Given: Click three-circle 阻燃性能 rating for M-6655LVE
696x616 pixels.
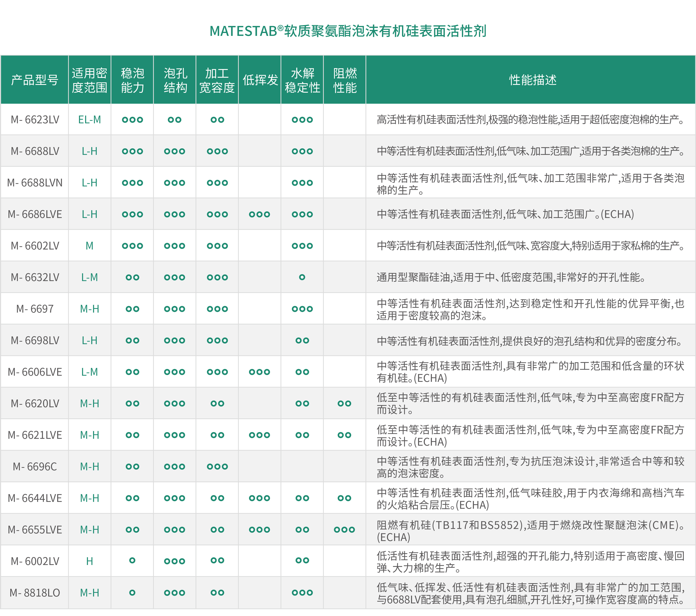Looking at the screenshot, I should pyautogui.click(x=344, y=529).
